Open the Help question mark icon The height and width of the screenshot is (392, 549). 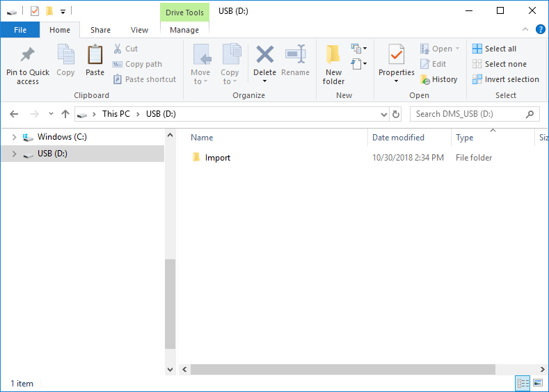(x=541, y=29)
